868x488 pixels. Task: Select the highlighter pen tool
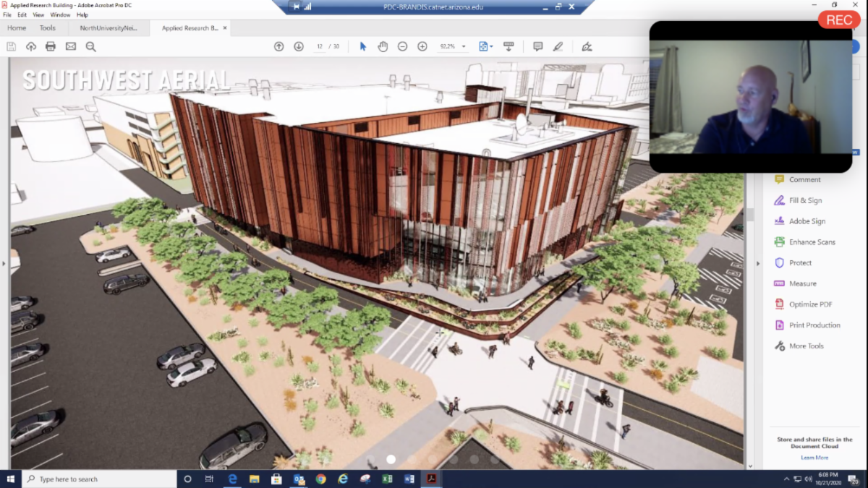(x=558, y=46)
